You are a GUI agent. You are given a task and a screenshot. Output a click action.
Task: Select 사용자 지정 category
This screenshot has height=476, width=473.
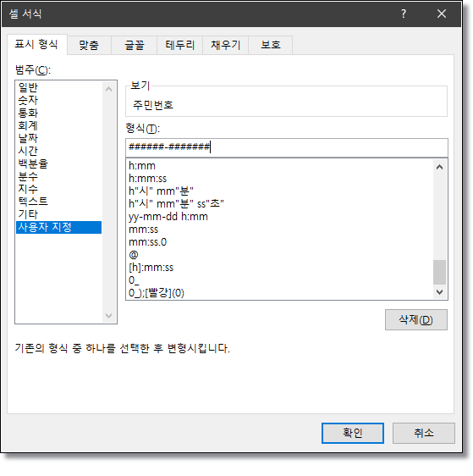[59, 227]
